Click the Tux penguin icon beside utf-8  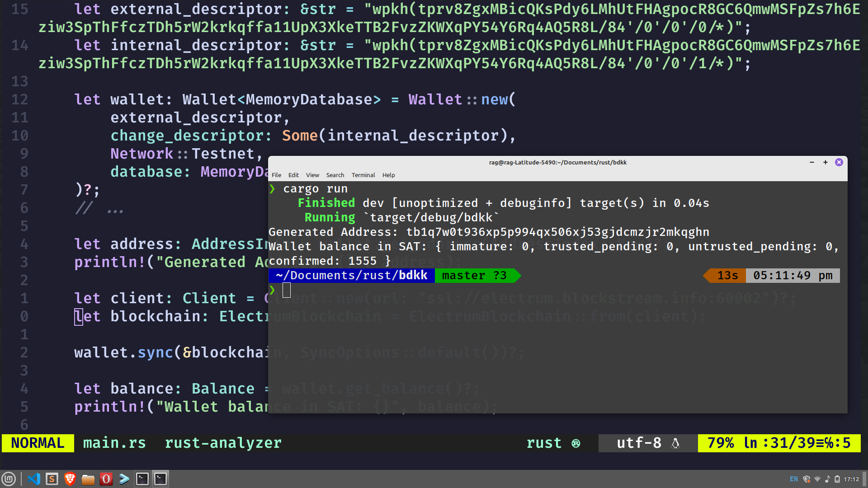[676, 444]
